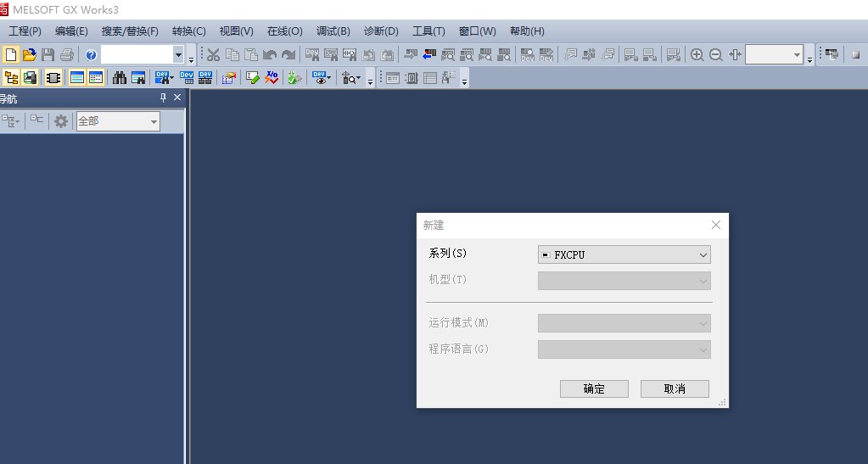Open the 在线(O) menu
This screenshot has height=464, width=868.
click(284, 31)
